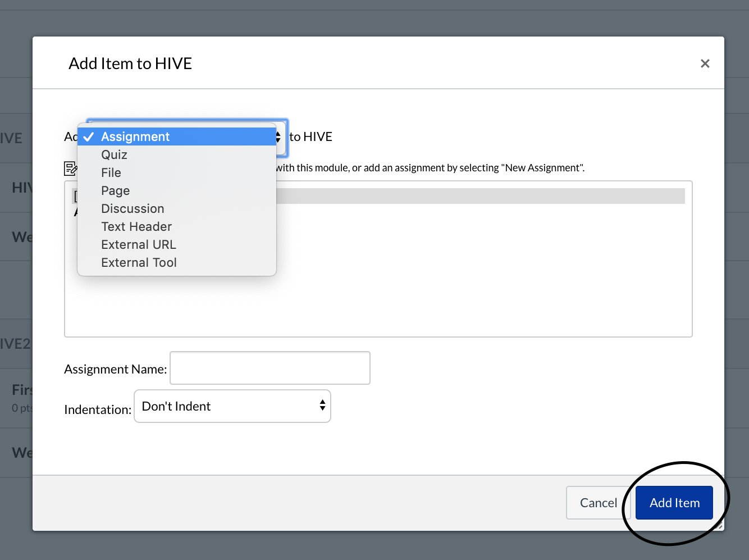This screenshot has height=560, width=749.
Task: Choose External URL option
Action: coord(177,244)
